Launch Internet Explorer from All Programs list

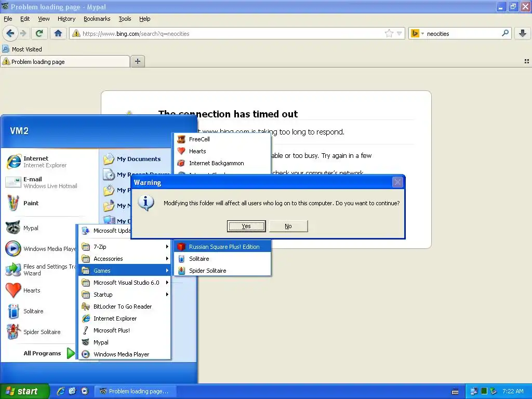(x=125, y=318)
